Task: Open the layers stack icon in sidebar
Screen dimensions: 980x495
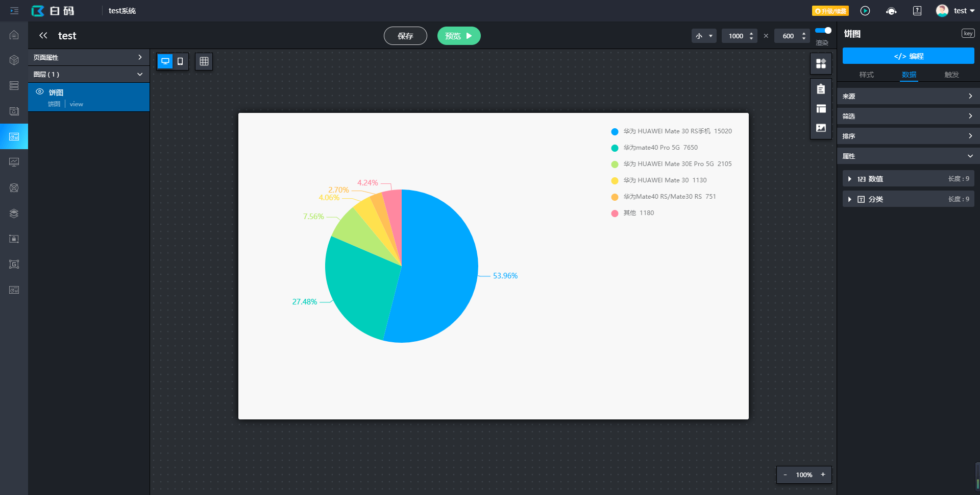Action: point(14,214)
